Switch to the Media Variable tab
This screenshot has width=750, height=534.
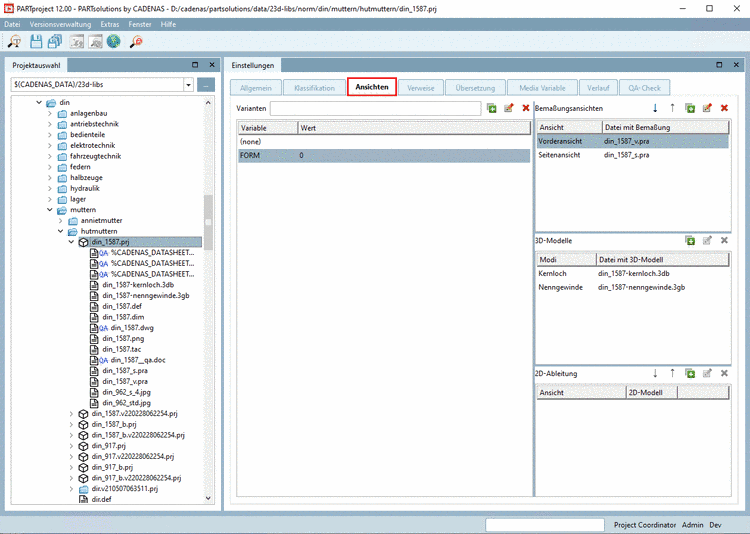(542, 88)
